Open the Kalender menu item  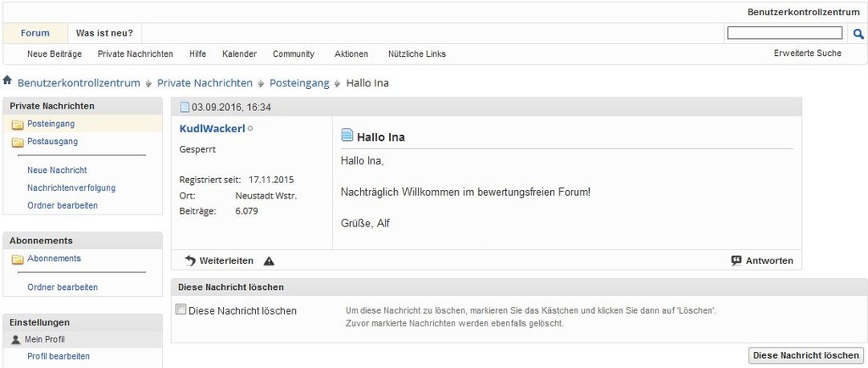click(x=239, y=53)
